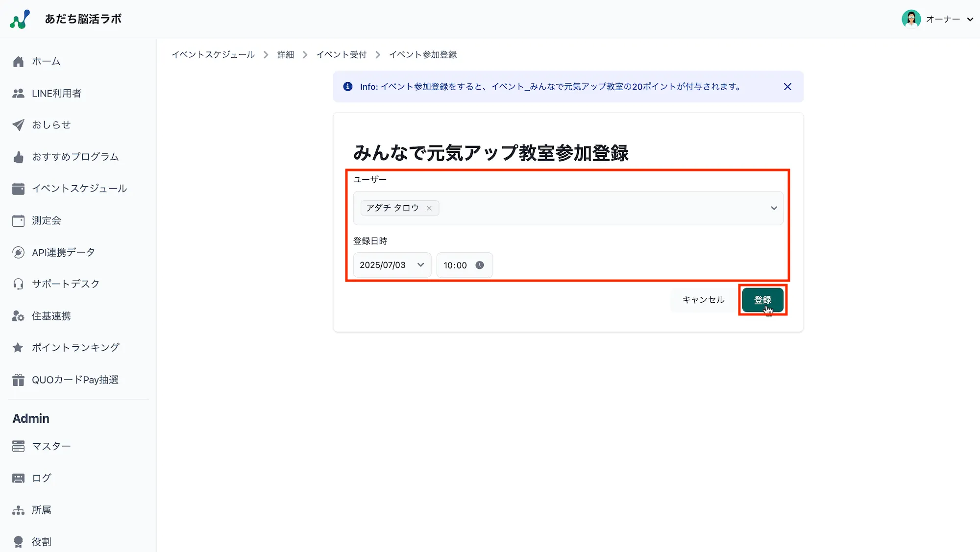980x552 pixels.
Task: Open the おしらせ section
Action: coord(51,124)
